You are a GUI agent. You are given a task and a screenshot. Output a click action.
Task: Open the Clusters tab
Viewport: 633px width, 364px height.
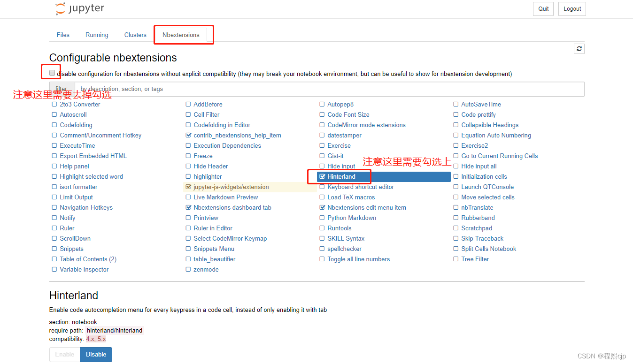tap(135, 35)
